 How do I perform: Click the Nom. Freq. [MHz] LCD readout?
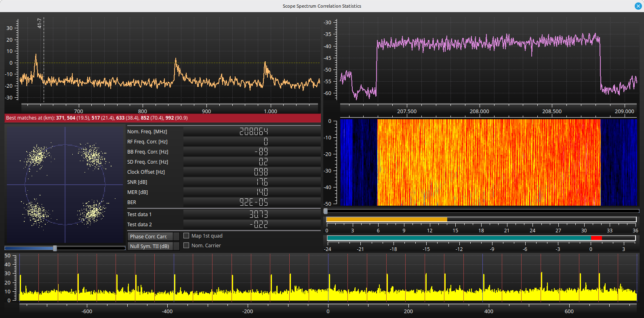pos(252,131)
